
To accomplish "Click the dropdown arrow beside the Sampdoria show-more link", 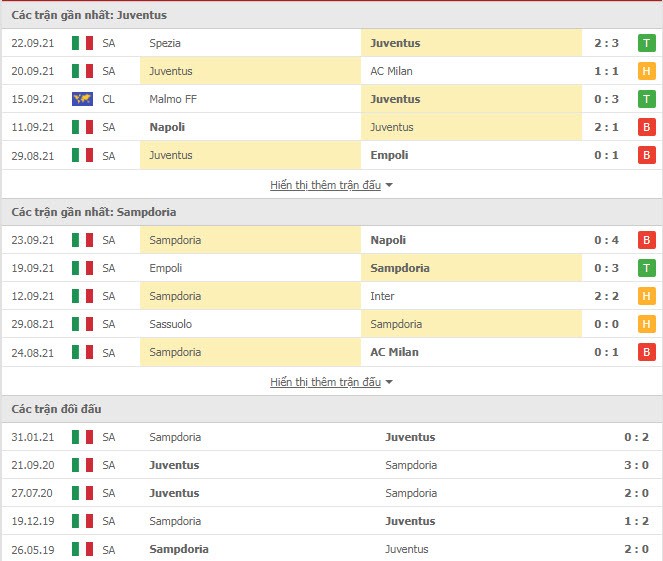I will tap(389, 382).
